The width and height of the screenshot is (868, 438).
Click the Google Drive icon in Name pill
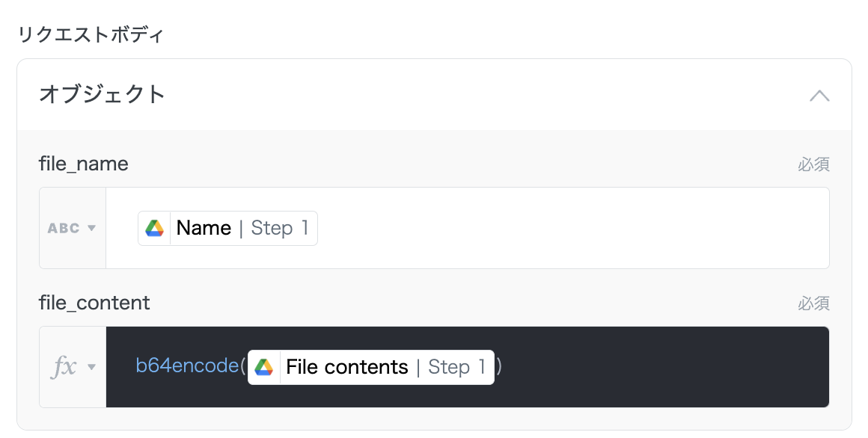pos(155,228)
